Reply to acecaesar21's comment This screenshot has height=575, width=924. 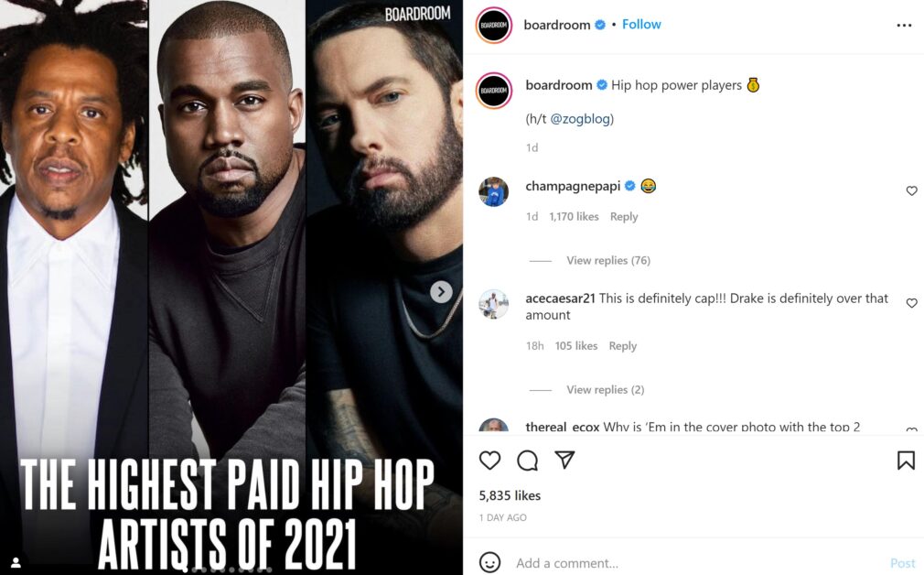[x=622, y=345]
